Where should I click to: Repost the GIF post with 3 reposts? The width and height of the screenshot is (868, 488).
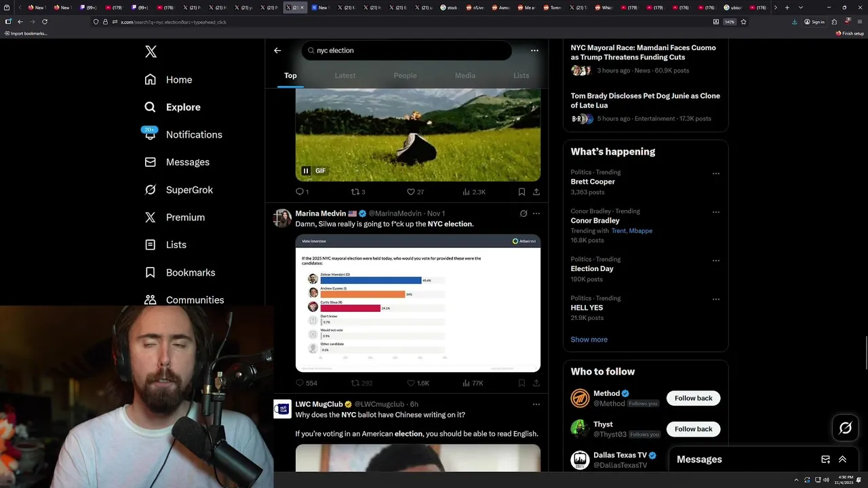click(358, 192)
